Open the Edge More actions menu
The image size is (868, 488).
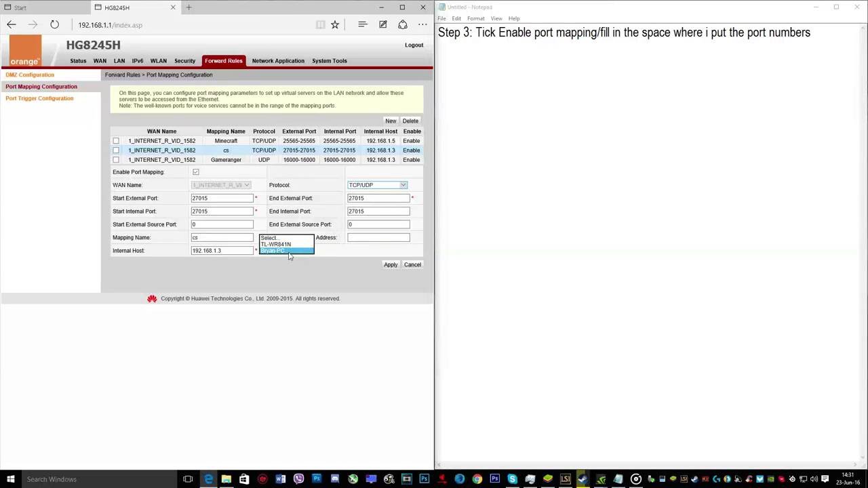(422, 24)
